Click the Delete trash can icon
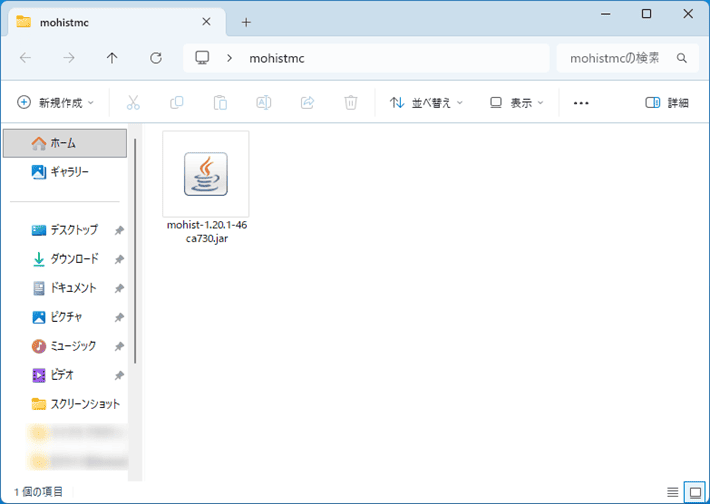 (x=350, y=103)
